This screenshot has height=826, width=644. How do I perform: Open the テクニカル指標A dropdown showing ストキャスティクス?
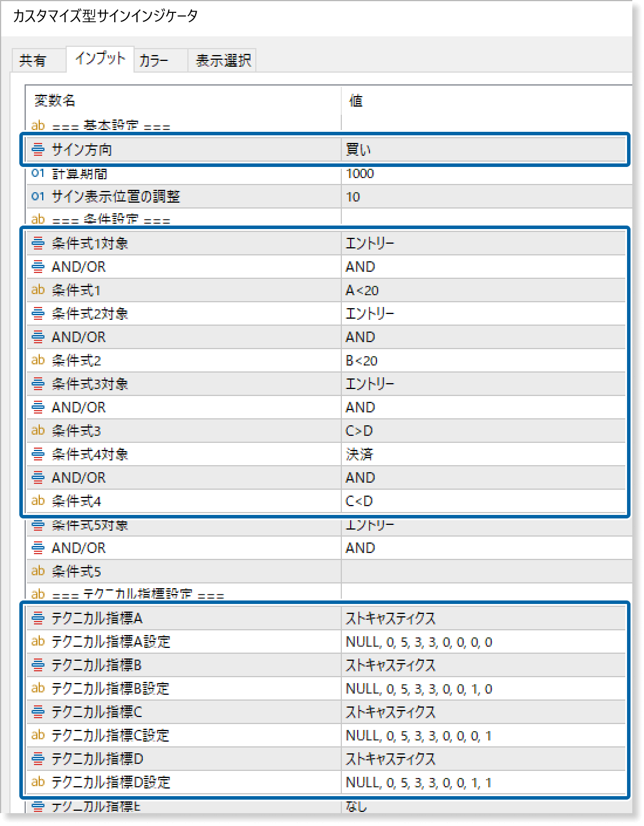(486, 618)
